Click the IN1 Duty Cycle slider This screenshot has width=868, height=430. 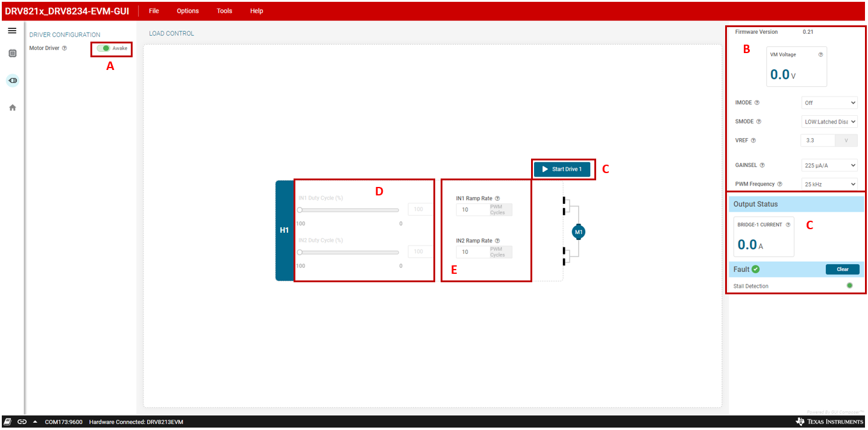(x=349, y=210)
